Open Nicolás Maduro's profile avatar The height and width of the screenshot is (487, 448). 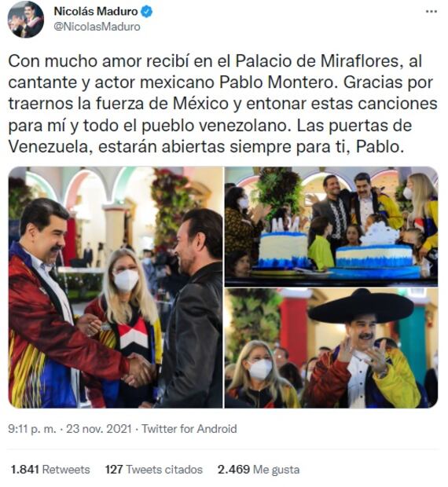coord(25,20)
